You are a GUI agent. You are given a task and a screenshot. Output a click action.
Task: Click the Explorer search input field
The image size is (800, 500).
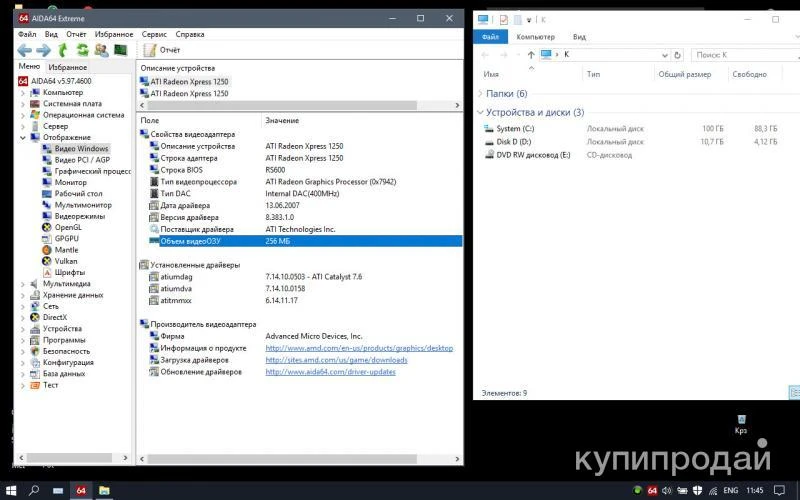tap(735, 55)
